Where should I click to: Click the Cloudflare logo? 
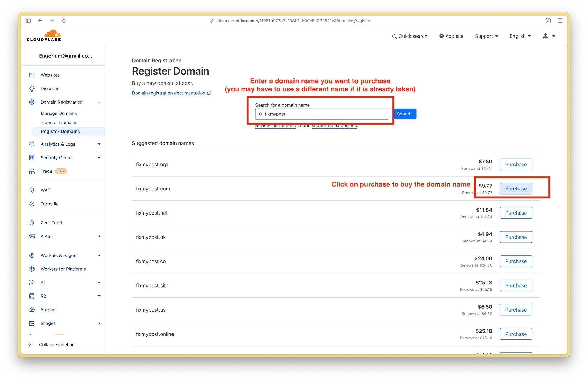coord(44,35)
